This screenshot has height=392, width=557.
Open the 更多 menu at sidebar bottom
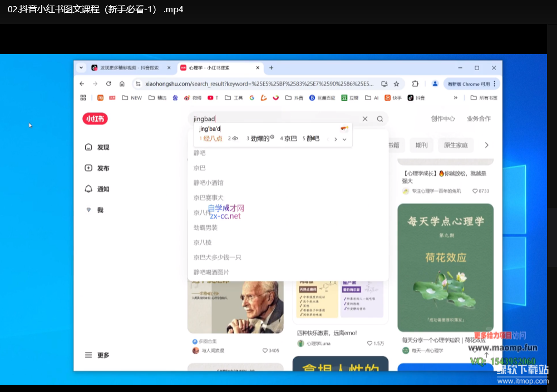[x=97, y=355]
